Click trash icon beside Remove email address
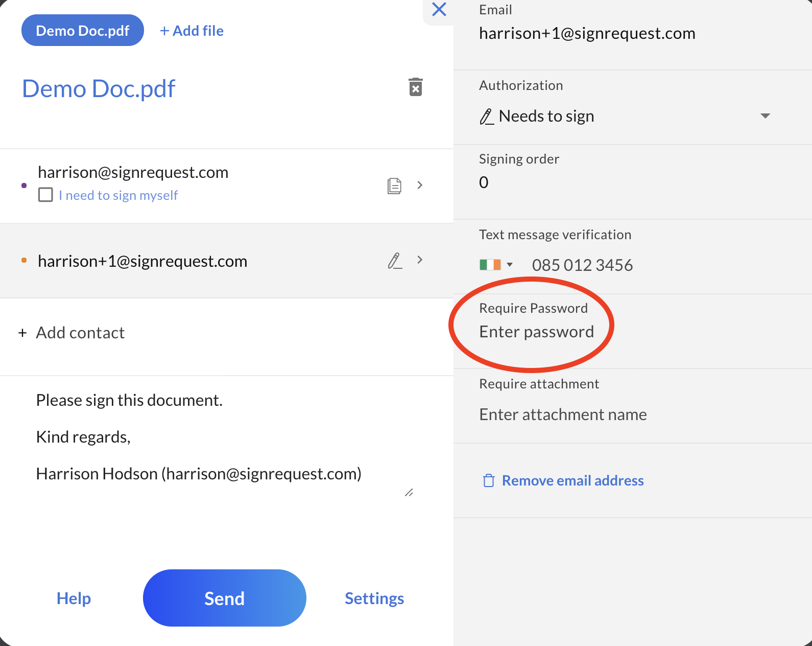Screen dimensions: 812x646 pos(489,480)
